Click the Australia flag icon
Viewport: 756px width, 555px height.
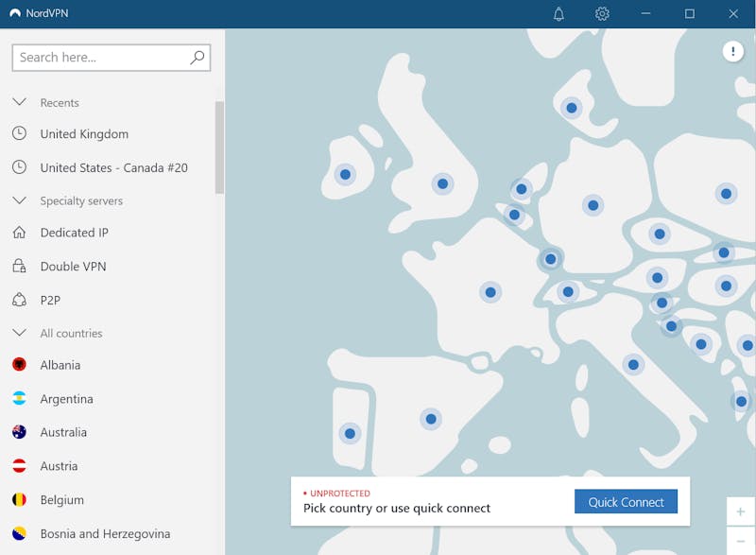coord(19,432)
